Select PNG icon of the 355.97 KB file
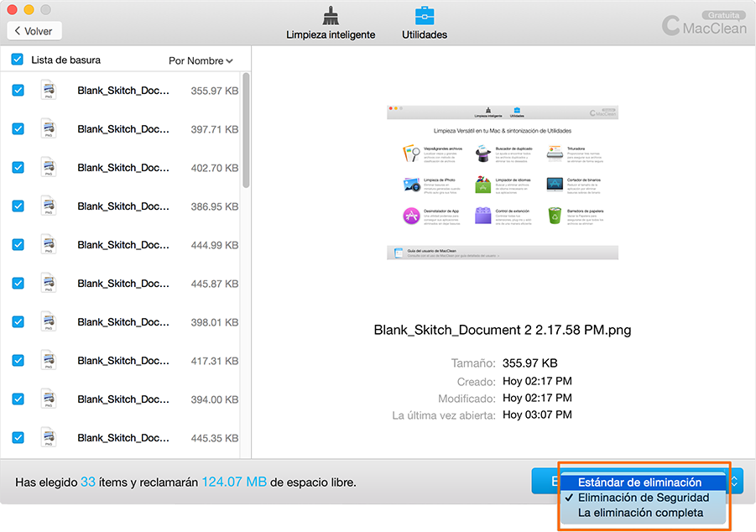756x532 pixels. tap(49, 91)
